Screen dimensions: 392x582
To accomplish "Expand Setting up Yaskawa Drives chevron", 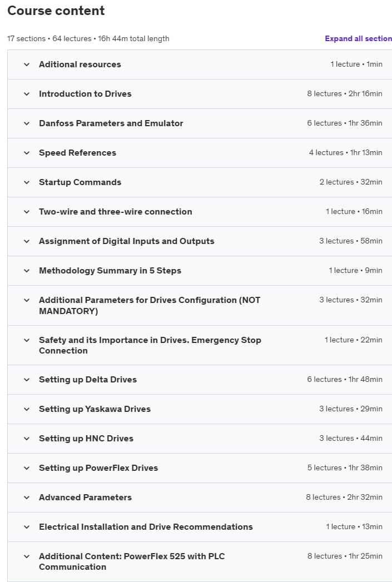I will [27, 409].
